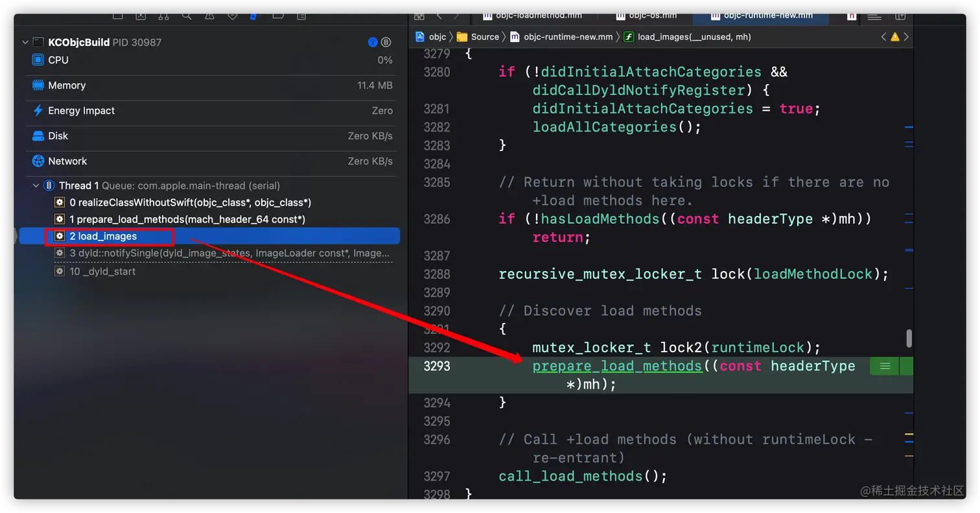980x513 pixels.
Task: Select frame 2 load_images
Action: tap(209, 236)
